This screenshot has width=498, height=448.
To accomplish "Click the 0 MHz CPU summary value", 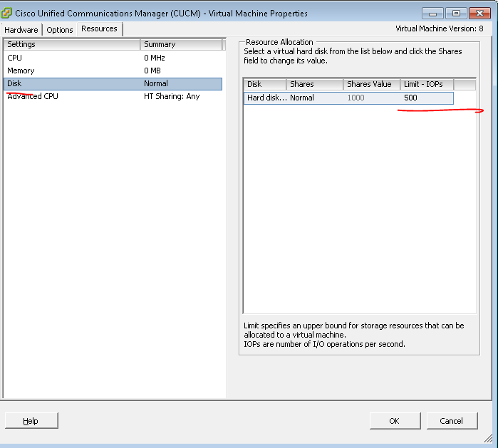I will (x=155, y=58).
